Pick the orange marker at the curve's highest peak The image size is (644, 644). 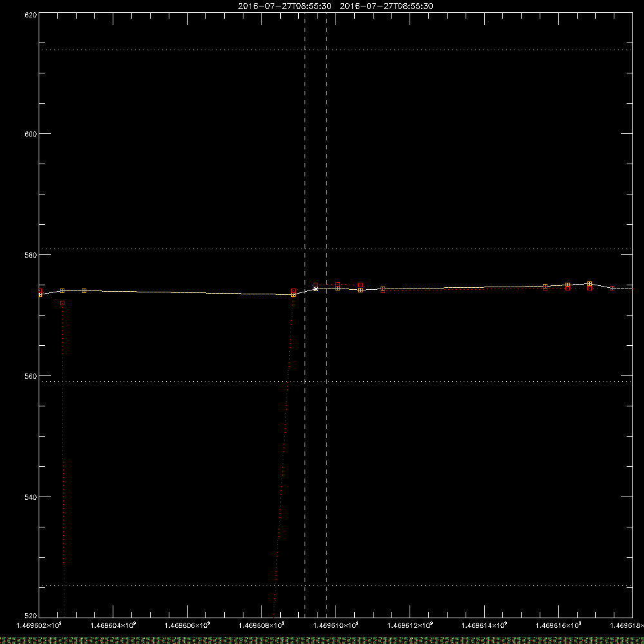coord(590,284)
